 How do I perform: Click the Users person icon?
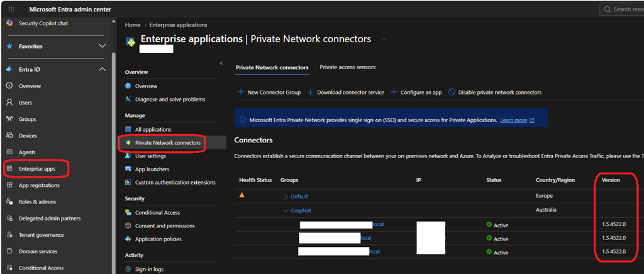9,103
